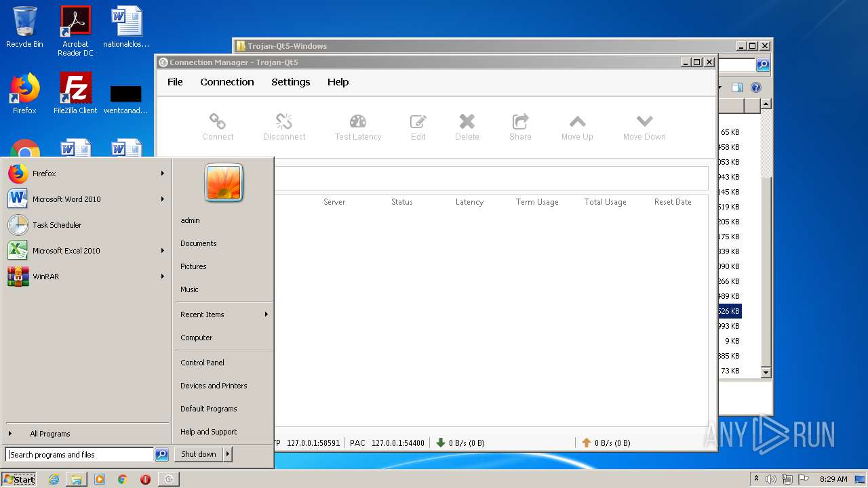Click the Total Usage column header

point(606,202)
